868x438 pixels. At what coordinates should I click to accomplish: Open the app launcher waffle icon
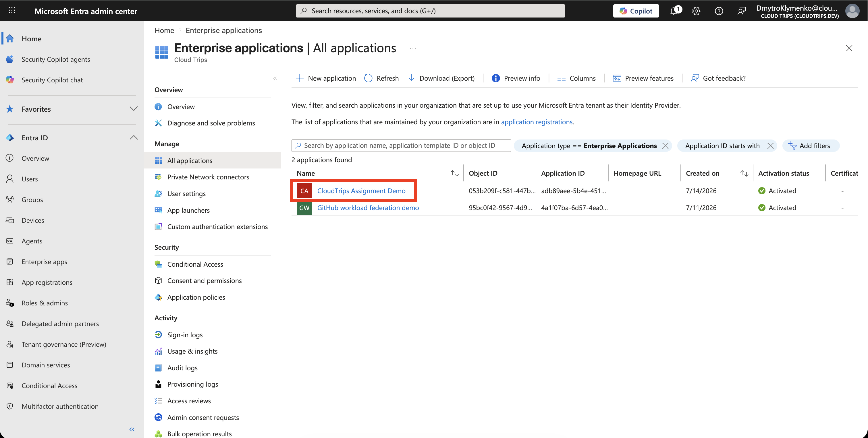tap(12, 10)
